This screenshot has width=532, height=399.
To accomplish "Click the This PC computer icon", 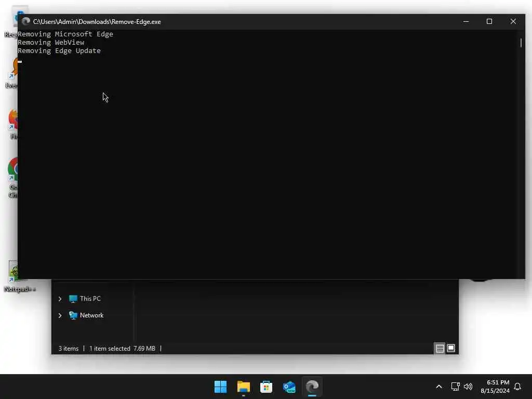I will [x=73, y=299].
